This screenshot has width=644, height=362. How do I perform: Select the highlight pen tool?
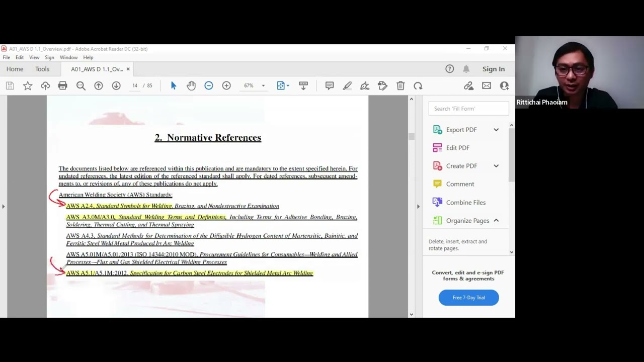[x=347, y=86]
